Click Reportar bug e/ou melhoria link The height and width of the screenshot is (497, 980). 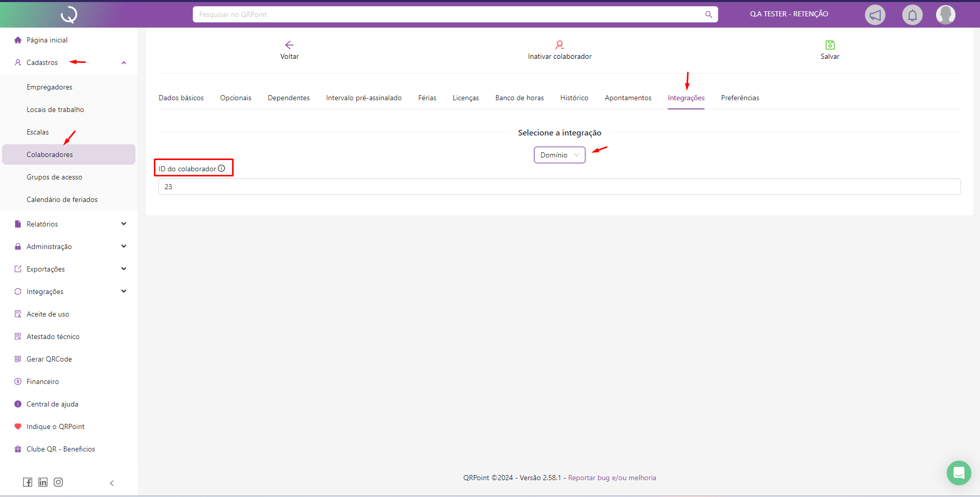coord(612,478)
